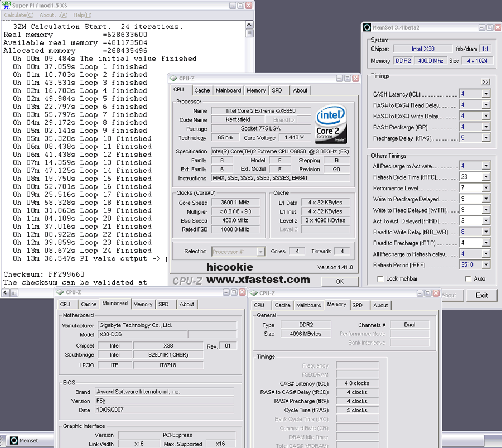Close the Super PI window
The image size is (502, 448).
click(x=248, y=6)
